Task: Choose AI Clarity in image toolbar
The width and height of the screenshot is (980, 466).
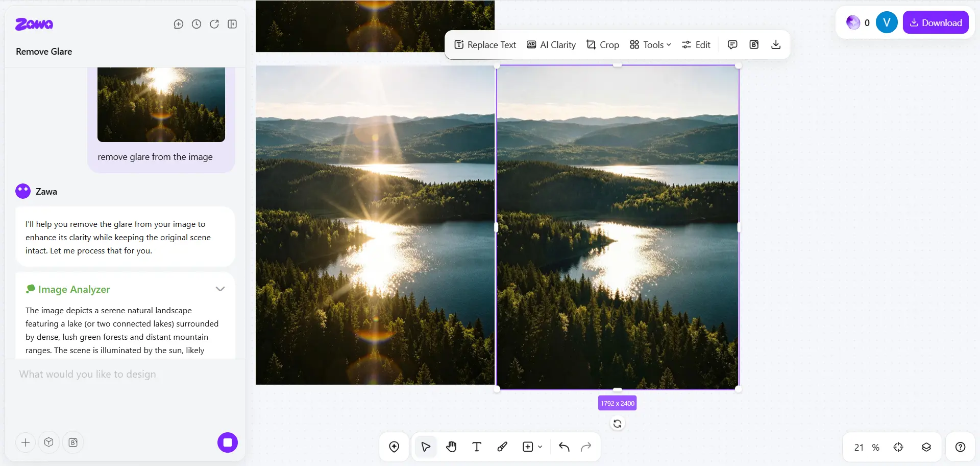Action: click(x=551, y=45)
